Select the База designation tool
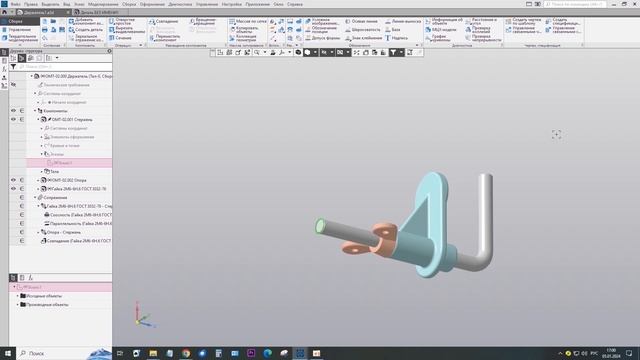640x360 pixels. pos(393,30)
